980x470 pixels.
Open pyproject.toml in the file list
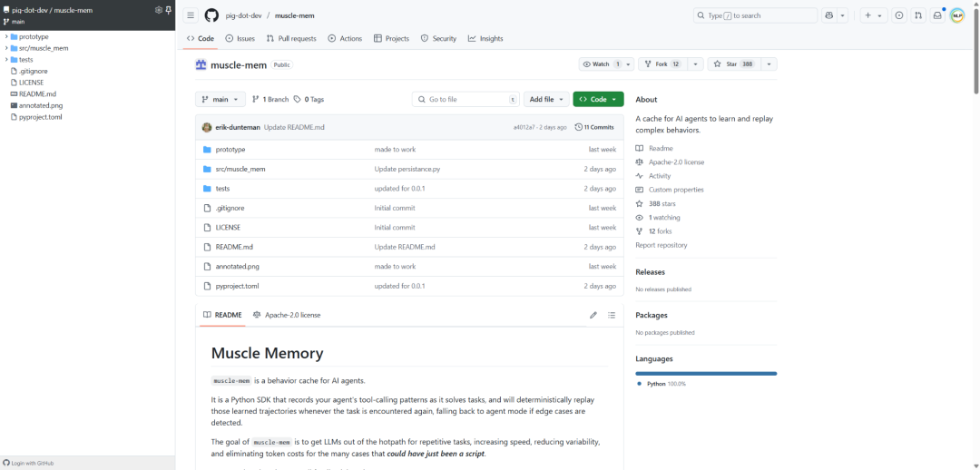tap(237, 286)
